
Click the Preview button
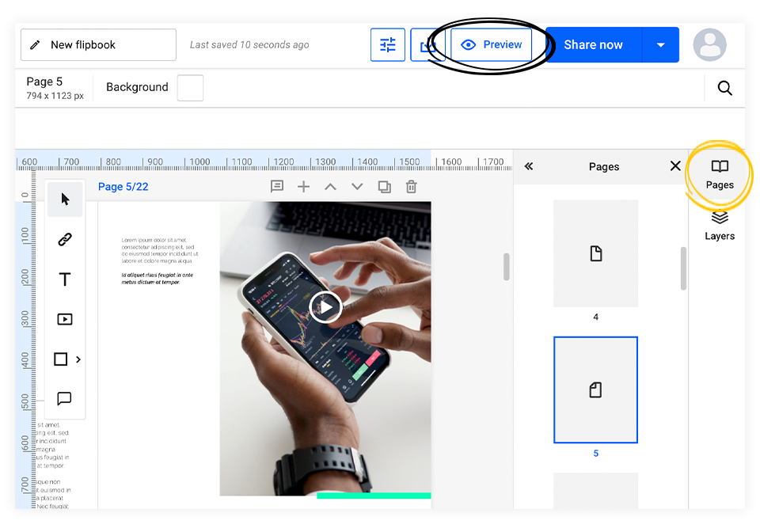491,44
